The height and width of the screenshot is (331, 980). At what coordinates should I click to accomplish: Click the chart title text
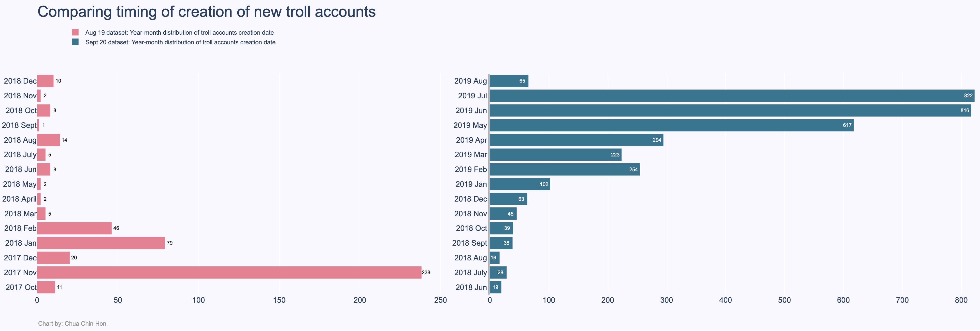click(x=207, y=12)
